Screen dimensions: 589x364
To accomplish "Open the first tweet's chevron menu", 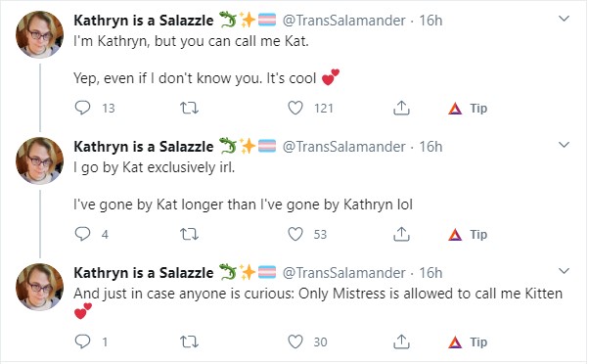I will pos(564,19).
